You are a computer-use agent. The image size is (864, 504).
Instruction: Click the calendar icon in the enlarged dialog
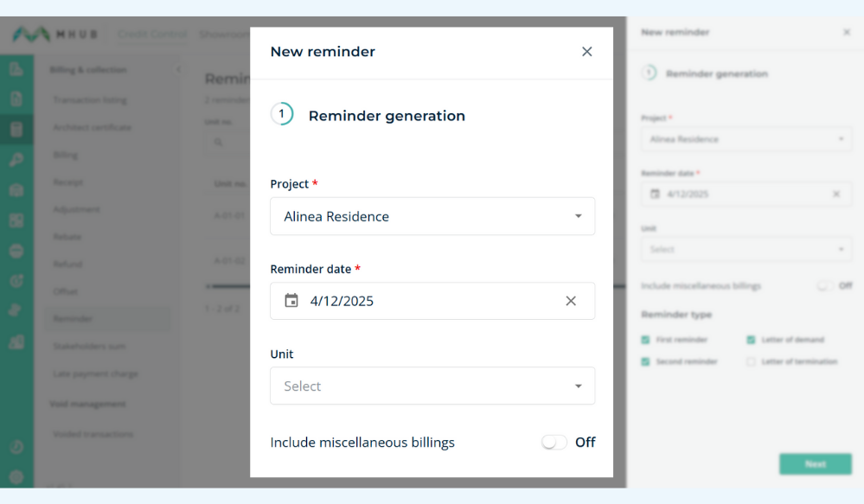click(291, 301)
